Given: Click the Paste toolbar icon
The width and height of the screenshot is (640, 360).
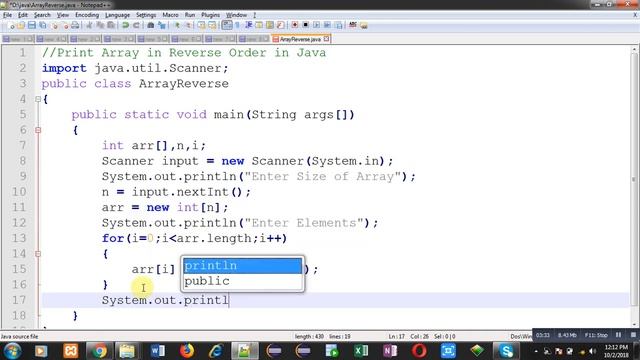Looking at the screenshot, I should pyautogui.click(x=111, y=25).
